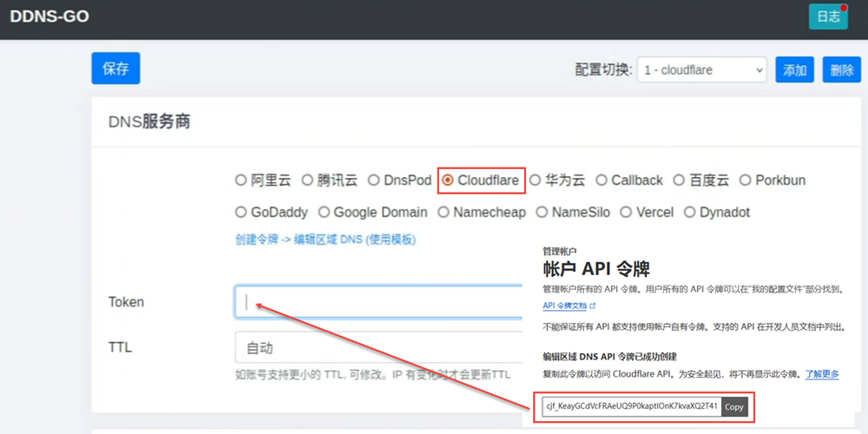Click the generated API token text field
This screenshot has width=868, height=434.
631,407
